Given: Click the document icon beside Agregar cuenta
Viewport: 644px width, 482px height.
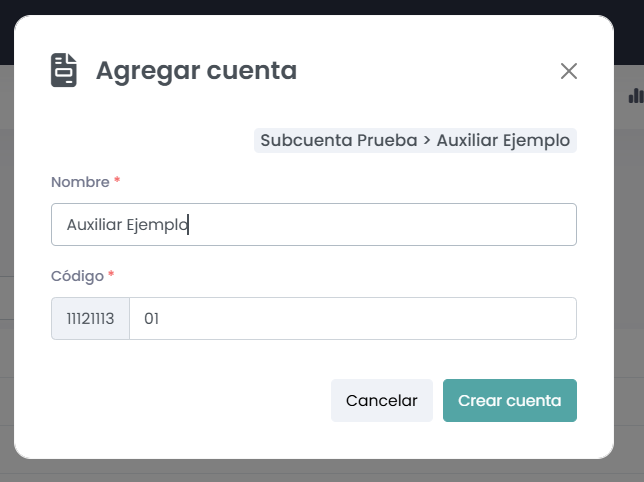Looking at the screenshot, I should pyautogui.click(x=64, y=71).
